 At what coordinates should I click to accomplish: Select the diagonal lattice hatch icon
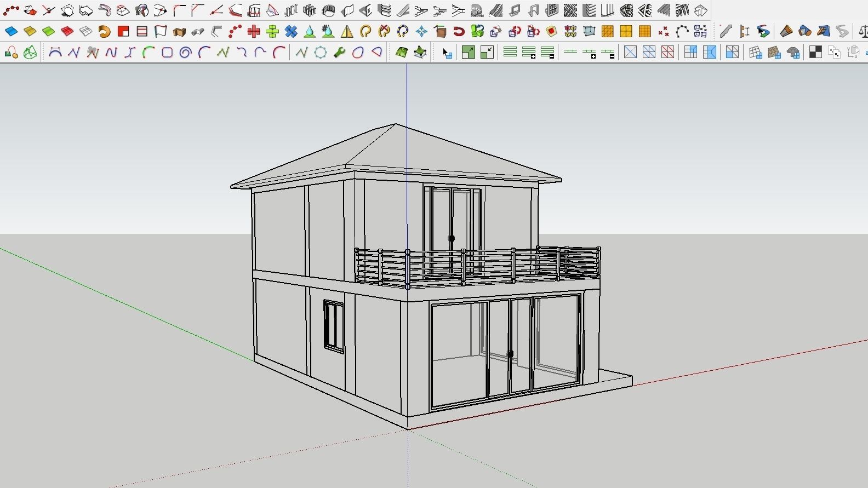coord(570,10)
